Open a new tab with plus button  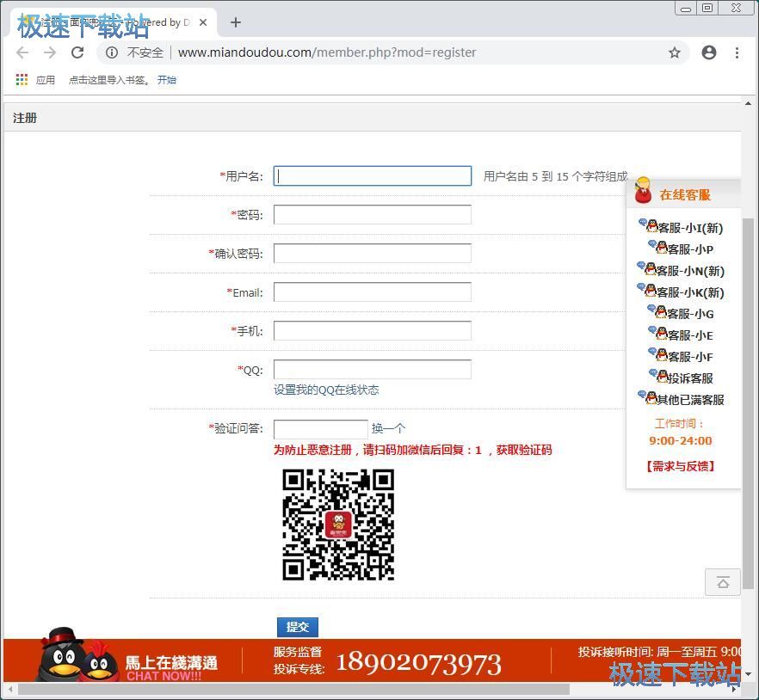pos(236,22)
